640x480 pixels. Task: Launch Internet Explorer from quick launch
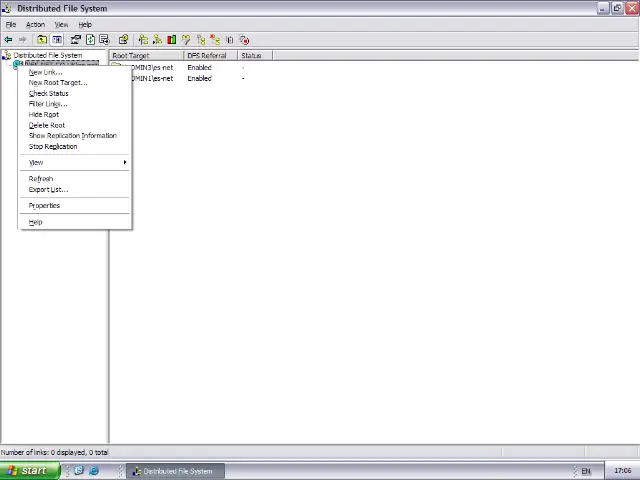pyautogui.click(x=94, y=471)
